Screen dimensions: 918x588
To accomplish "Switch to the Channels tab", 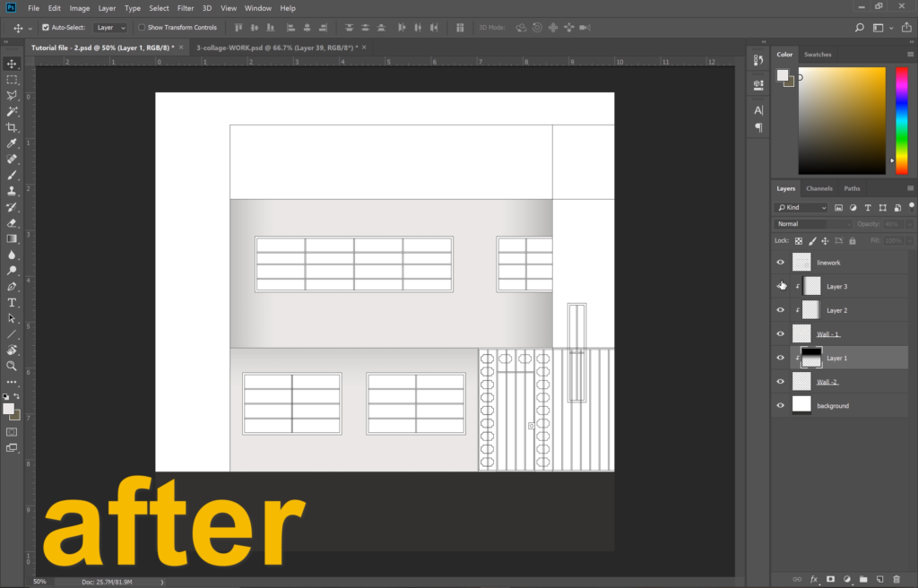I will 818,188.
